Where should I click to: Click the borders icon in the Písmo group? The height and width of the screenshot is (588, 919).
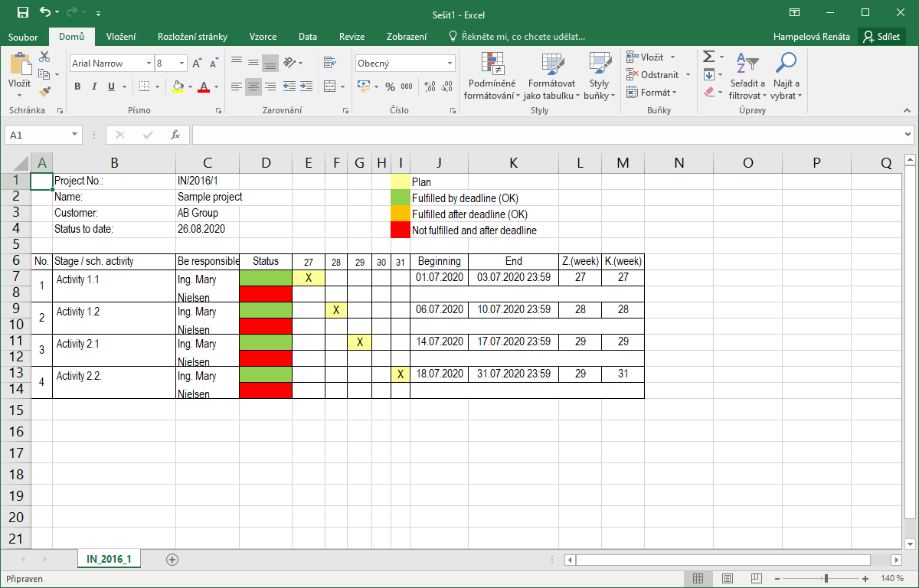pyautogui.click(x=145, y=87)
